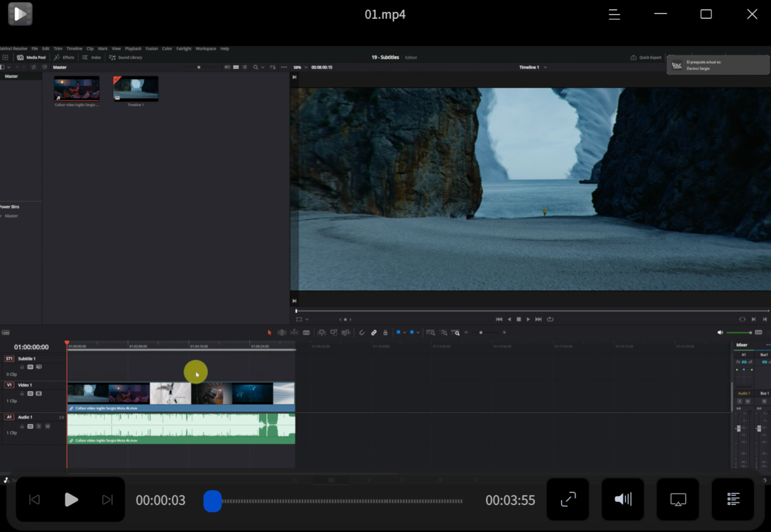This screenshot has width=771, height=532.
Task: Open the media pool three-dot options menu
Action: pyautogui.click(x=284, y=67)
